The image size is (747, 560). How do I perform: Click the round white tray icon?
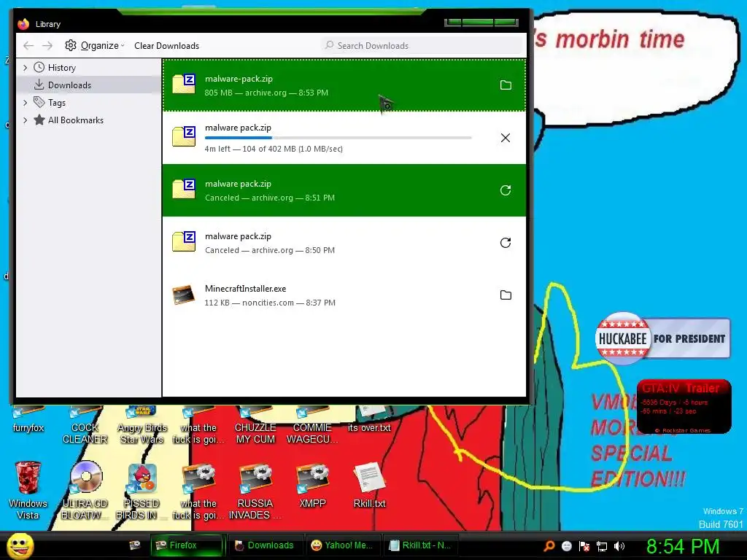(566, 546)
